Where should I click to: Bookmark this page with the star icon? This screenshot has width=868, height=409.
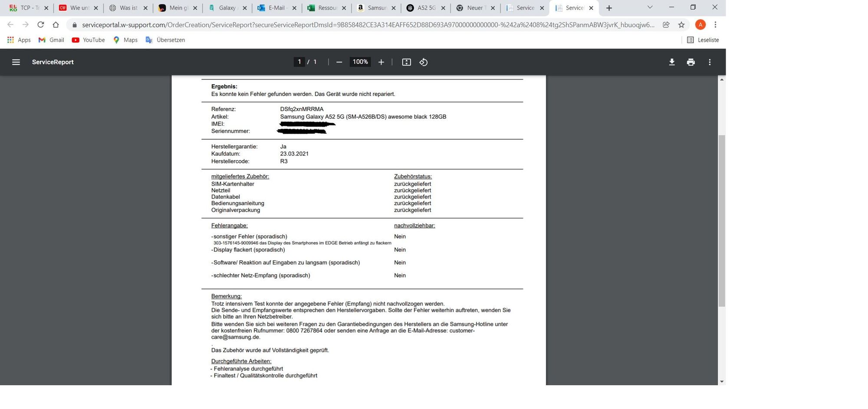[x=681, y=25]
